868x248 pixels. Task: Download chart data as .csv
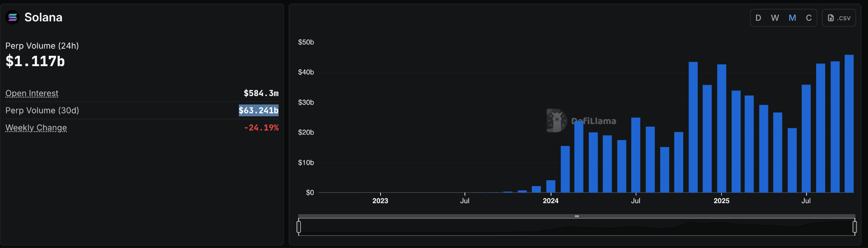click(839, 18)
